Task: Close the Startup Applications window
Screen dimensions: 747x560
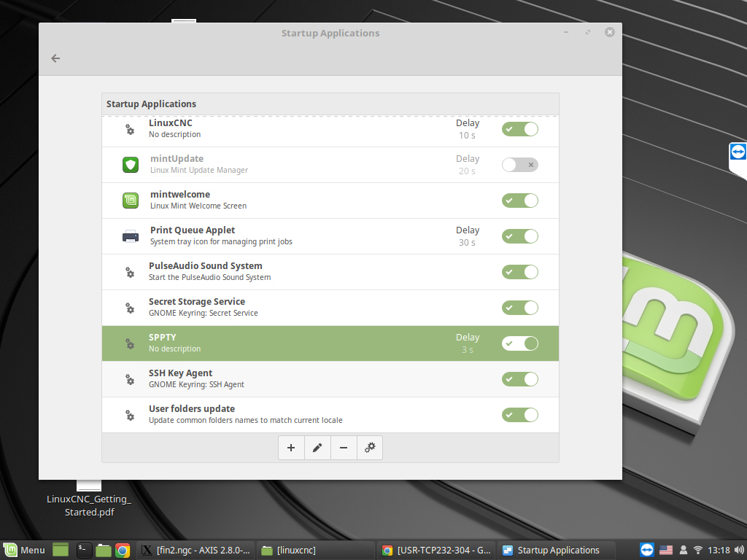Action: [x=609, y=32]
